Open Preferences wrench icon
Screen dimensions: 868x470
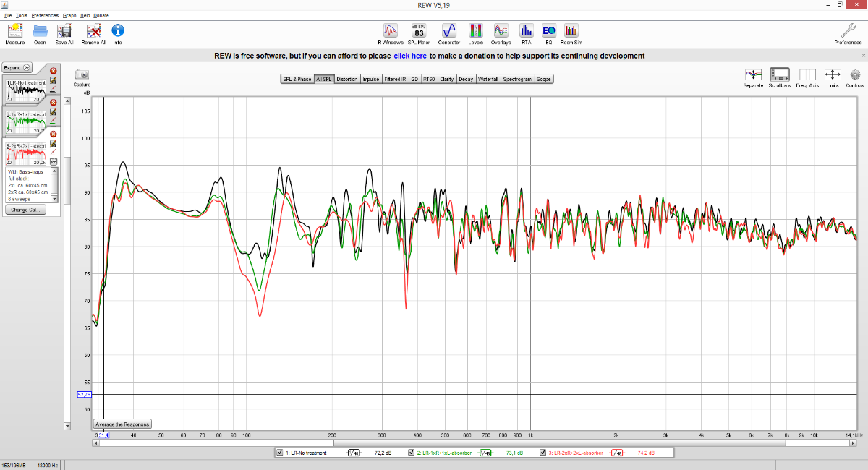pos(848,31)
